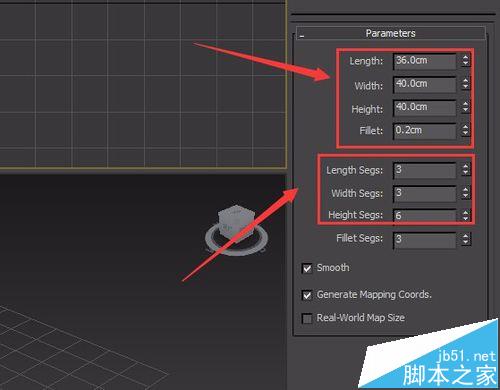500x390 pixels.
Task: Click the Fillet spinner arrows
Action: (466, 130)
